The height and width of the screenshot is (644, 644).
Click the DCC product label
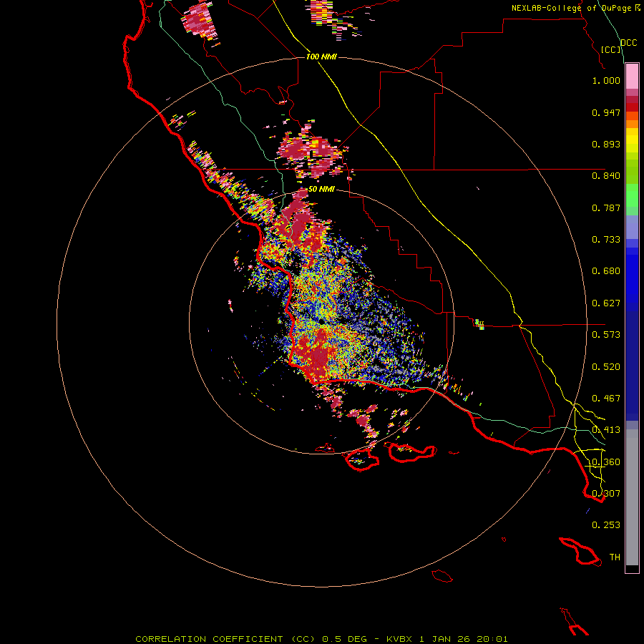point(628,43)
